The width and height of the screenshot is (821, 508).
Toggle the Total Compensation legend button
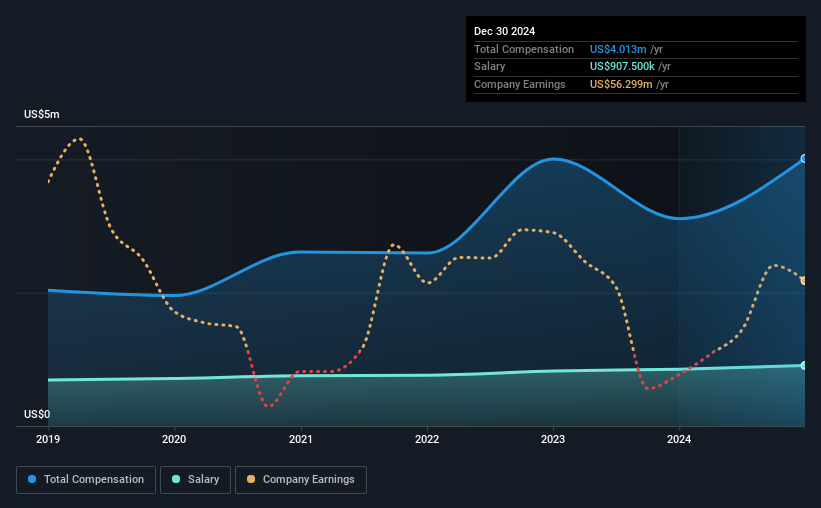point(86,480)
